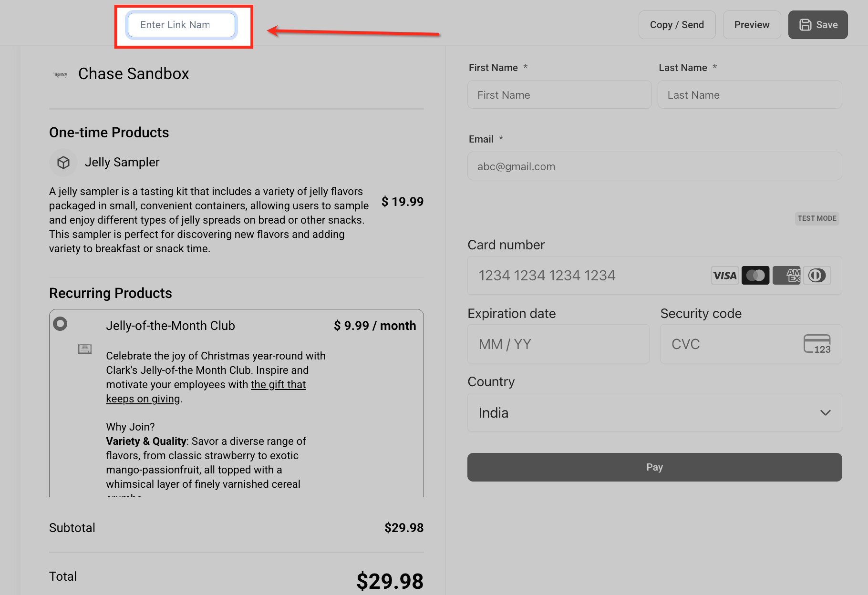Screen dimensions: 868x595
Task: Click the Jelly-of-the-Month Club product image icon
Action: pos(85,349)
